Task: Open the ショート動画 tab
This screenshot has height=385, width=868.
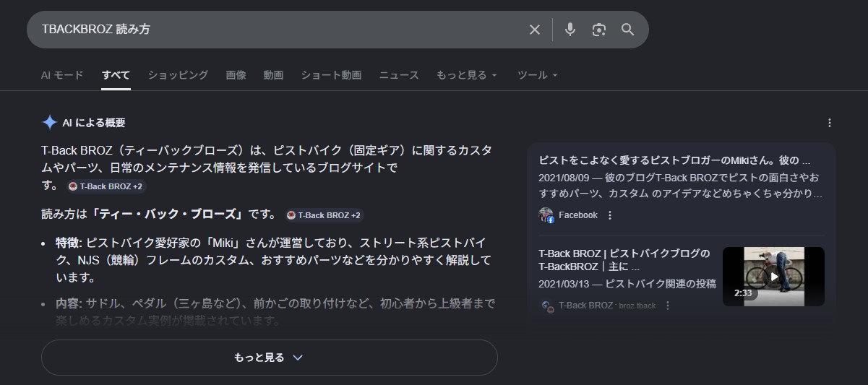Action: [x=331, y=75]
